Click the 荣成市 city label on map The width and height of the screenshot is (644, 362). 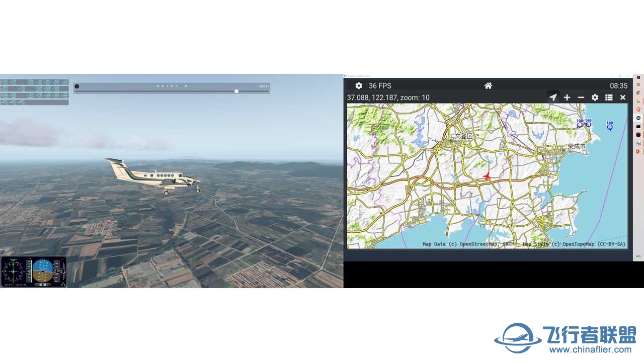tap(577, 146)
